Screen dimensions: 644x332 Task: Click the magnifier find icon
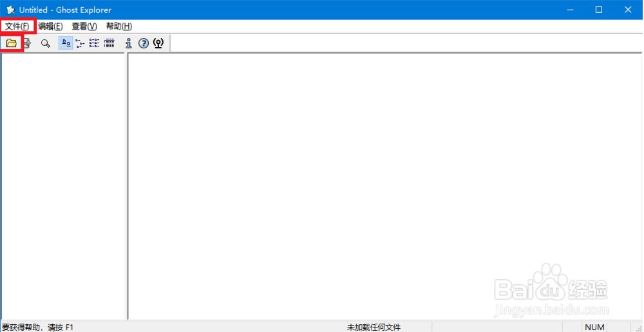46,43
